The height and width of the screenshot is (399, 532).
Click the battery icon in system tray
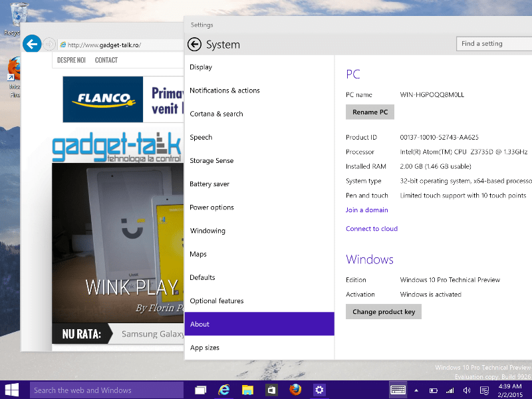pos(434,390)
